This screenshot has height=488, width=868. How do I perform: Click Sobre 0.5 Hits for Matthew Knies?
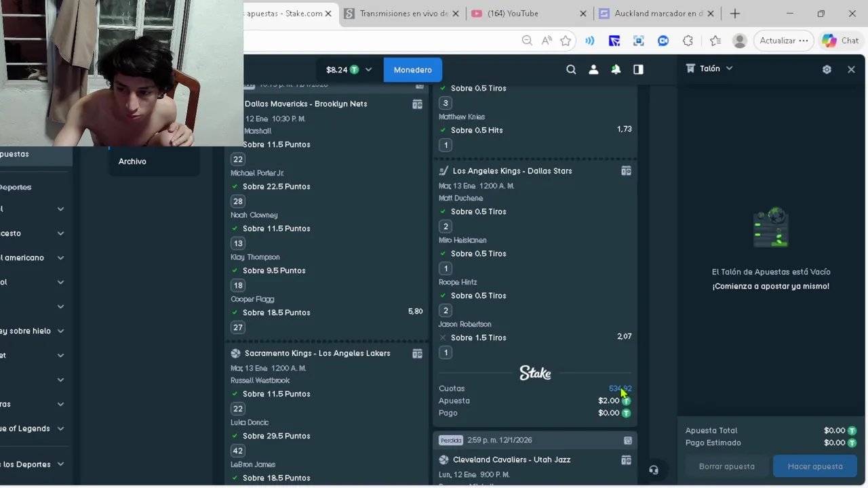pyautogui.click(x=477, y=130)
